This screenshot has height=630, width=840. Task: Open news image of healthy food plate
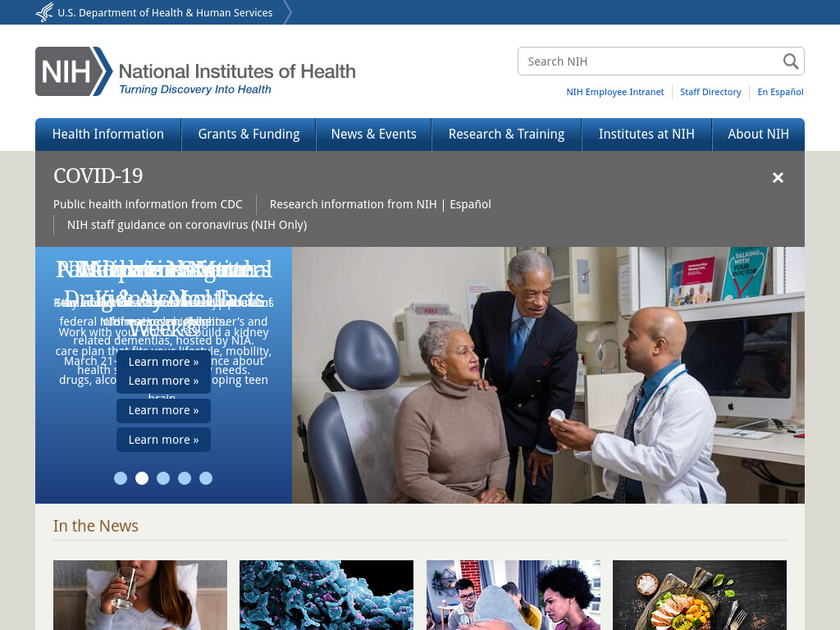700,596
